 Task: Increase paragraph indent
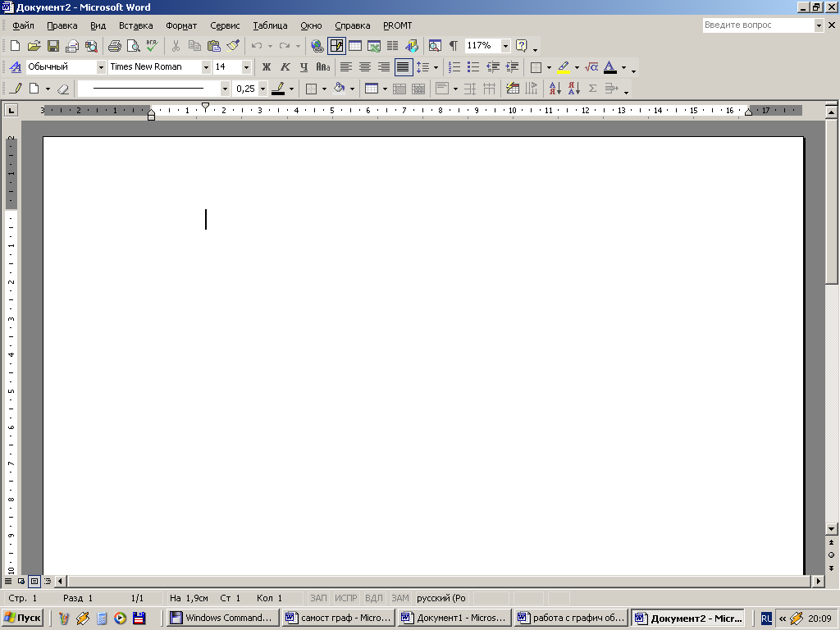click(x=512, y=67)
